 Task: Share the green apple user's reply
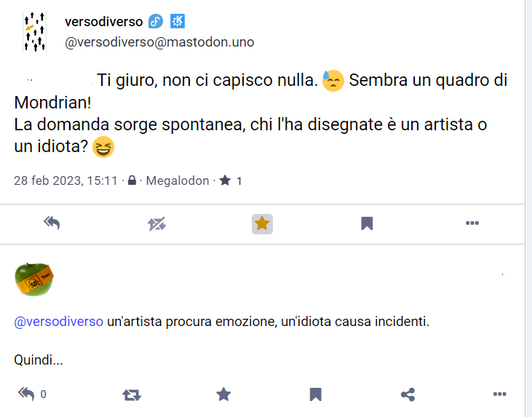coord(408,394)
